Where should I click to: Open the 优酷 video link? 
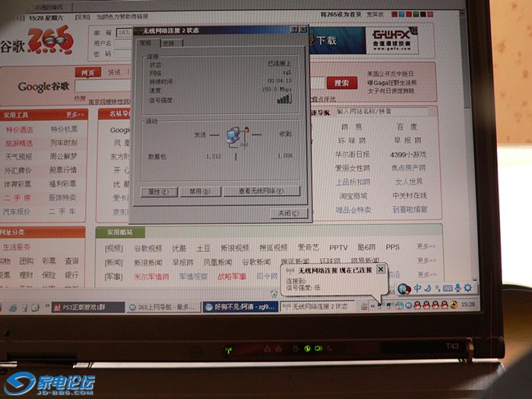point(179,249)
